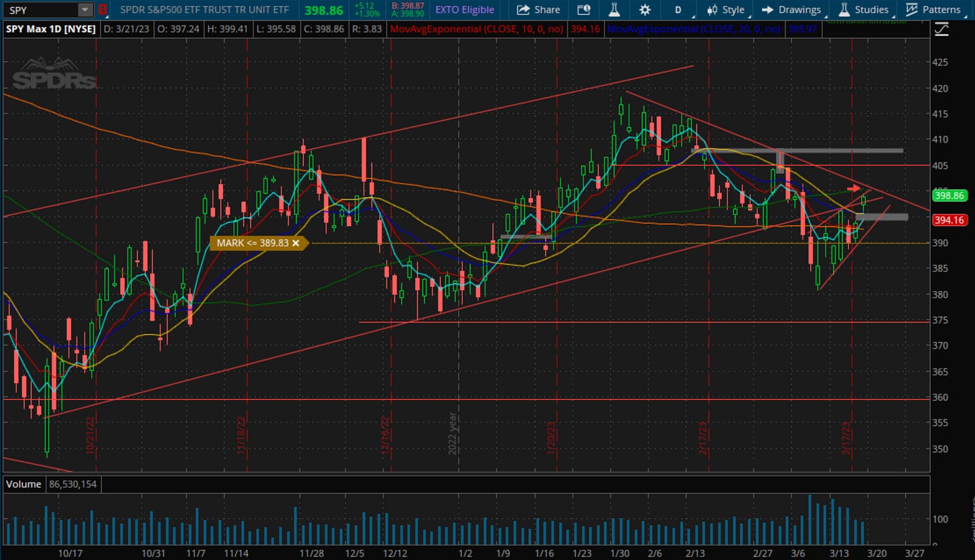Click the small red arrow drawing near 400
Screen dimensions: 975x560
(x=853, y=188)
